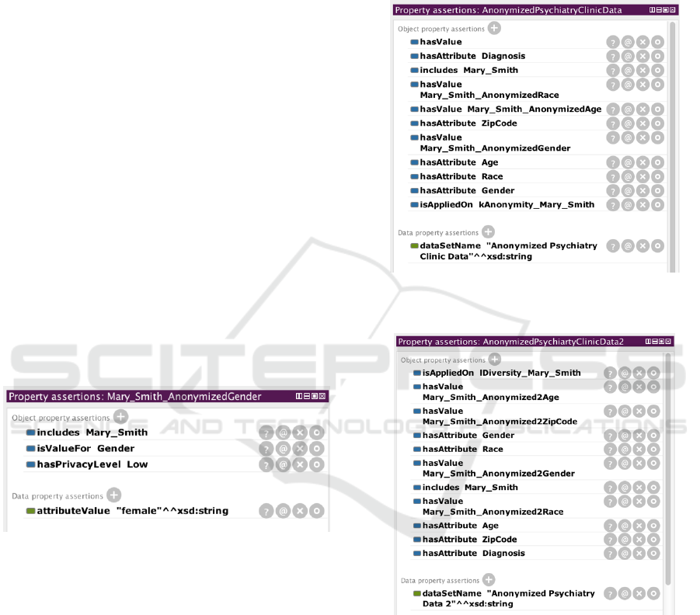The image size is (700, 615).
Task: Select includes Mary_Smith in the AnonymizedGender panel
Action: pos(92,433)
